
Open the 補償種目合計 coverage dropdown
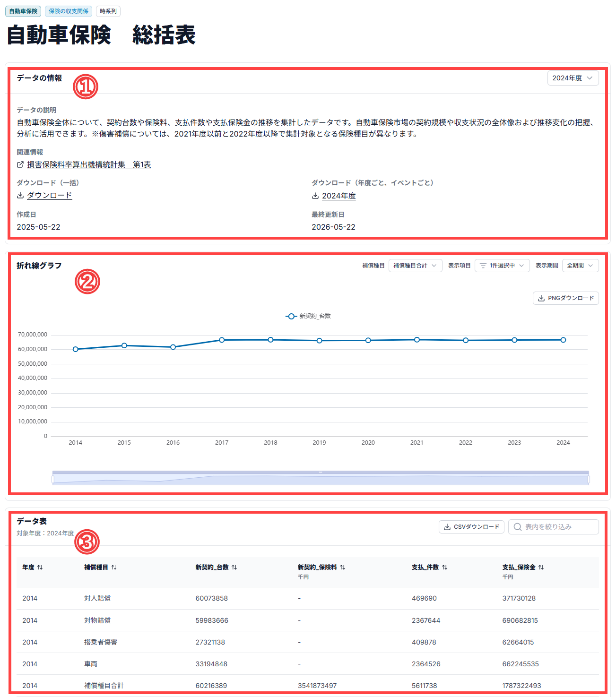[416, 266]
